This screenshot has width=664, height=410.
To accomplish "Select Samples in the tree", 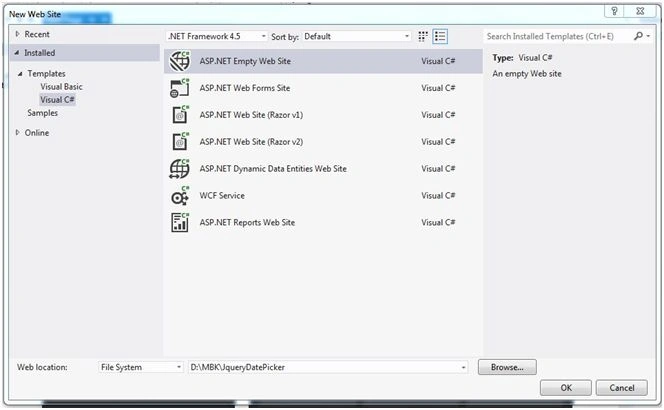I will [42, 113].
